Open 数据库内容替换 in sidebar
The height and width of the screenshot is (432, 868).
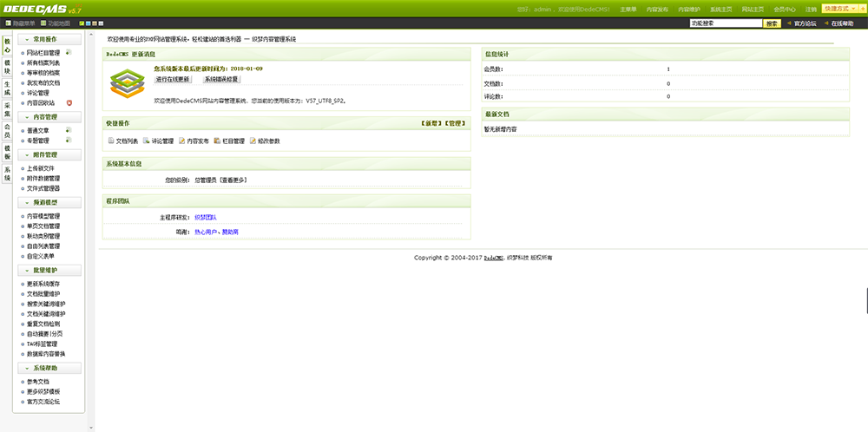(x=46, y=353)
